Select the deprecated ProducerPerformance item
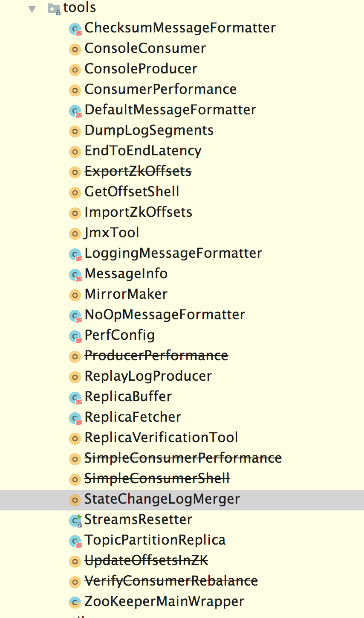Screen dimensions: 364x618 click(156, 356)
